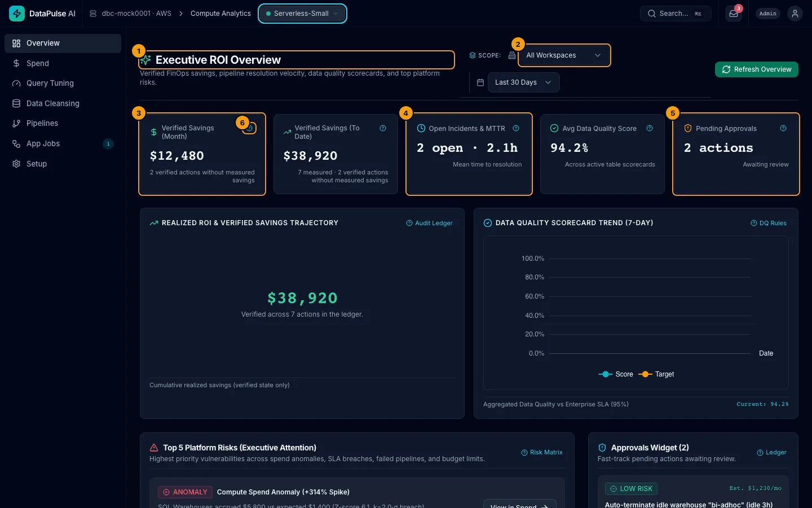
Task: Toggle the Target series in chart legend
Action: click(x=656, y=374)
